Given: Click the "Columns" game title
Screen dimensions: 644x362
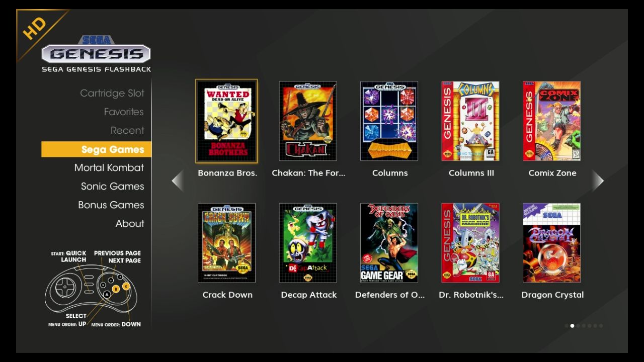Looking at the screenshot, I should (x=390, y=173).
